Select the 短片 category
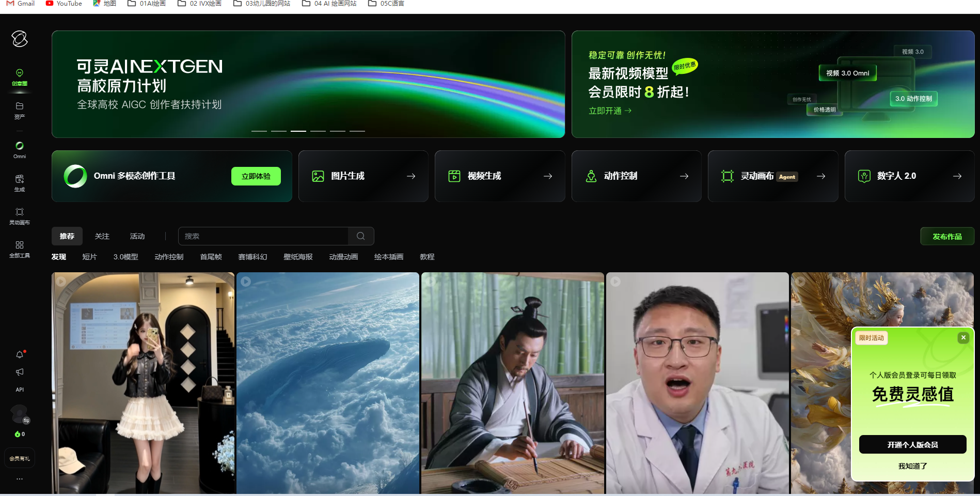This screenshot has width=980, height=496. [x=89, y=257]
